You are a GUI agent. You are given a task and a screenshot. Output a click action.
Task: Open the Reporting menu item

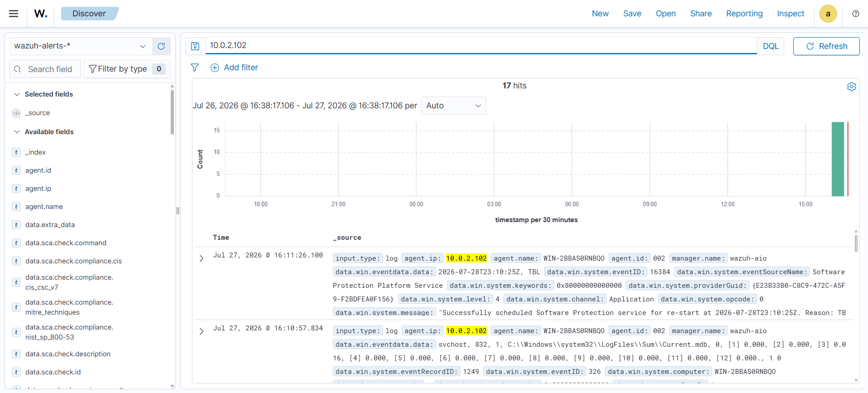(x=744, y=14)
